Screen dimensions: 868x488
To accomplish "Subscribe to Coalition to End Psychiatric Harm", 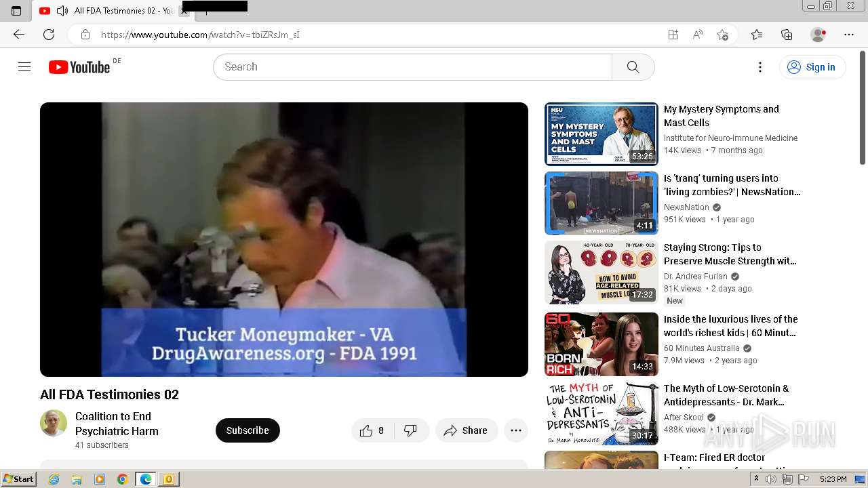I will tap(248, 430).
